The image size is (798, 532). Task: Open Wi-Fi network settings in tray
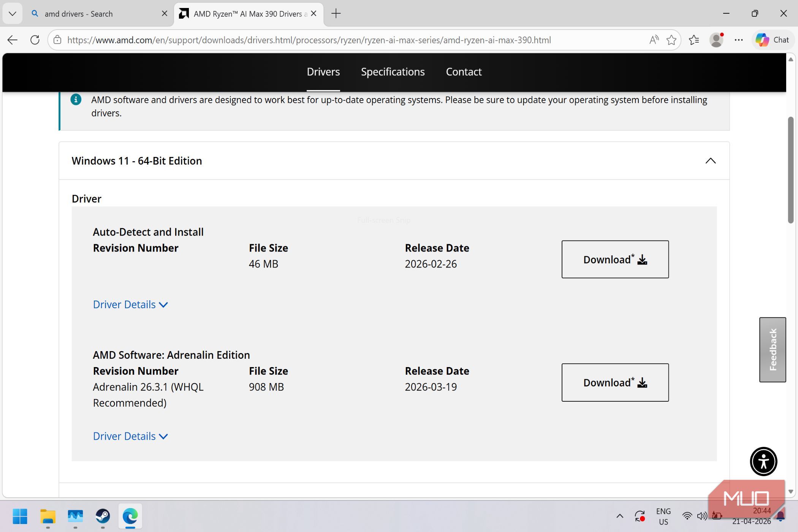click(x=687, y=516)
